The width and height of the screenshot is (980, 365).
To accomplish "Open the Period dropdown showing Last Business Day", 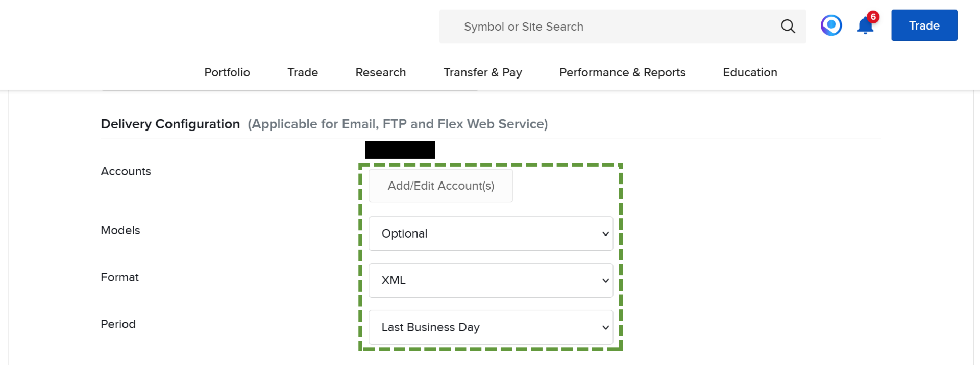I will (x=490, y=327).
